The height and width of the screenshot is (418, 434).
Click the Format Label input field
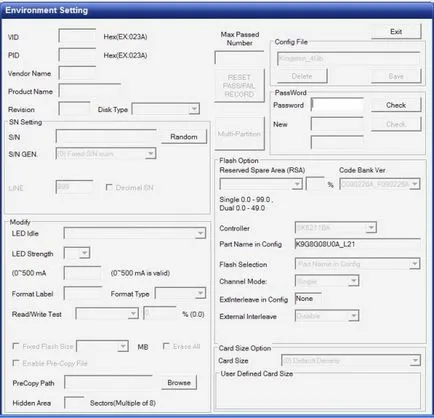pos(83,293)
